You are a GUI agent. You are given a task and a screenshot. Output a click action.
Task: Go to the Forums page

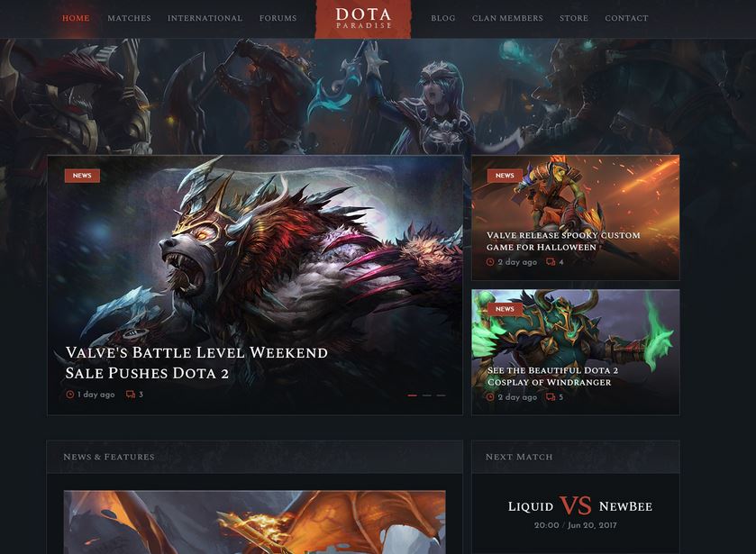pos(278,18)
